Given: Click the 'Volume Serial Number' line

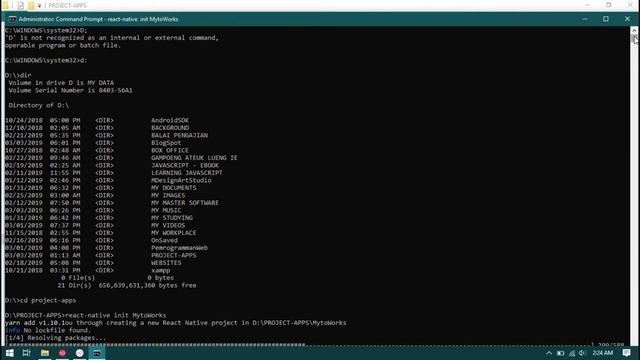Looking at the screenshot, I should point(70,90).
